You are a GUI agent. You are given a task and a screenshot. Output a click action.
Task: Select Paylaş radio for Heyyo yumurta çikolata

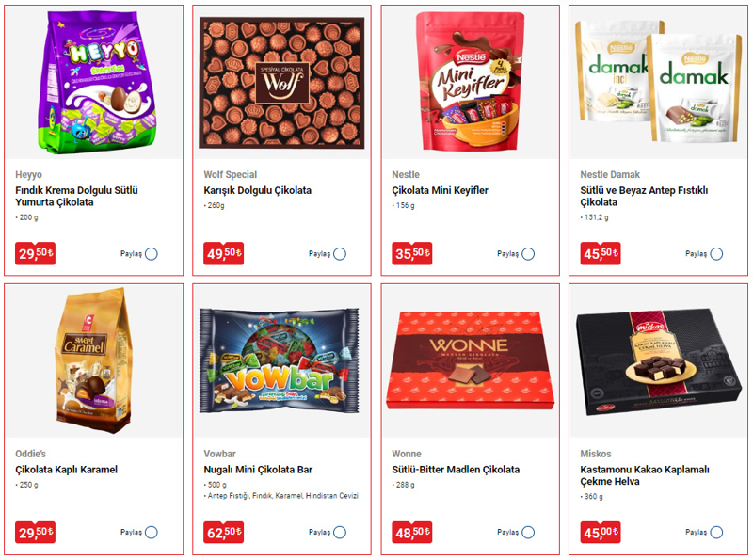pos(152,253)
